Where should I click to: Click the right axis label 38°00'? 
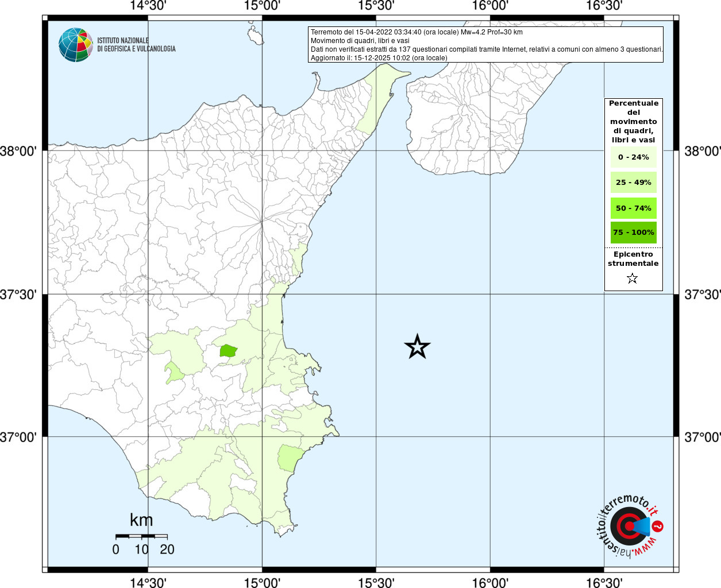703,152
